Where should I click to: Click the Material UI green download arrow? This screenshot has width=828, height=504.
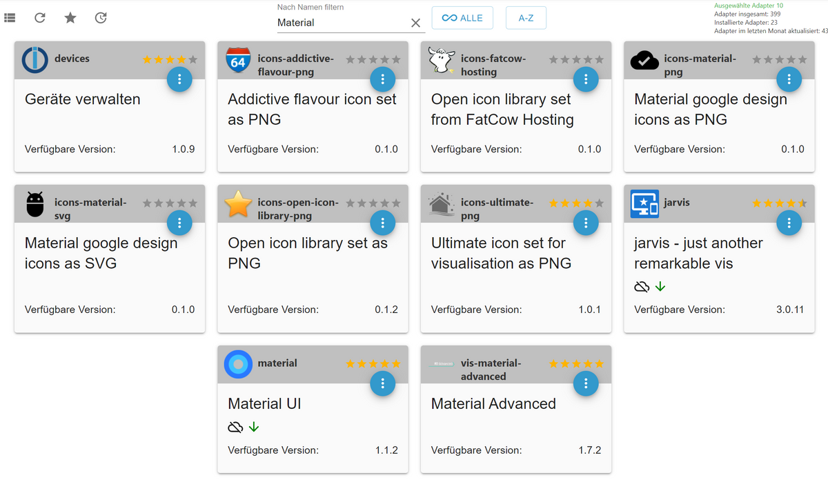tap(254, 427)
